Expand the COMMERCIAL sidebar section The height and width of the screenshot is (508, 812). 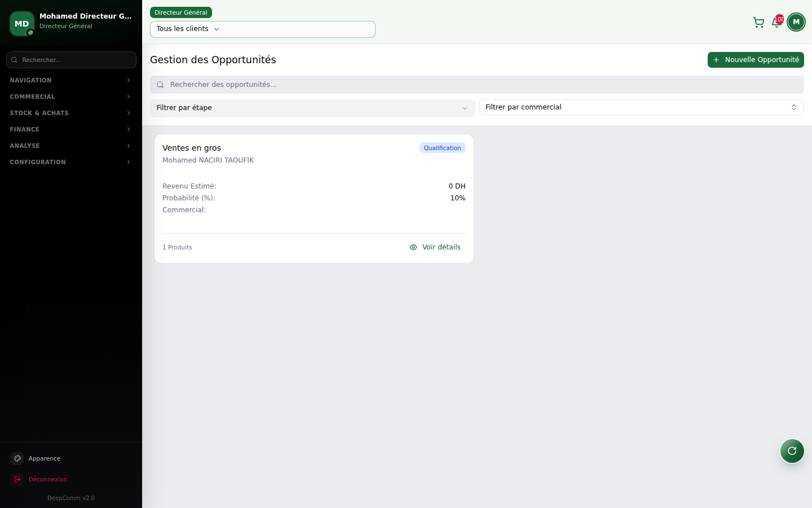coord(71,97)
